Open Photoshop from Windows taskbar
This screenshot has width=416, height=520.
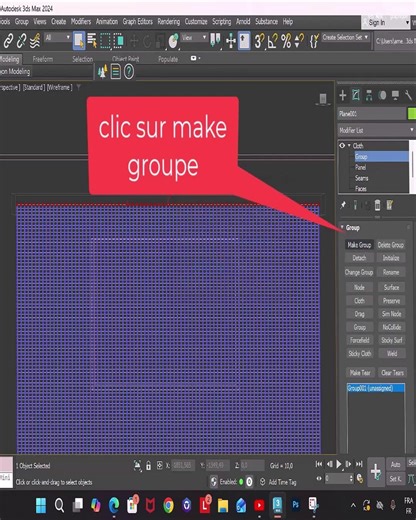click(295, 505)
